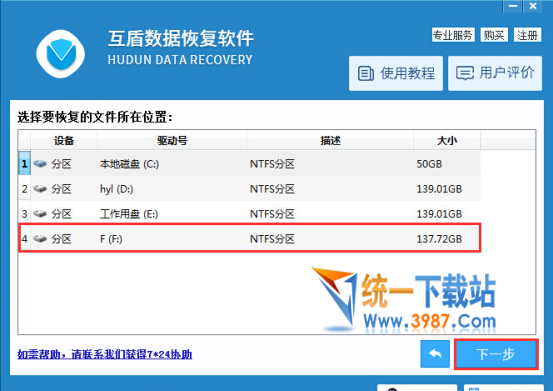The image size is (553, 391).
Task: Click row number 3 header cell
Action: 24,214
